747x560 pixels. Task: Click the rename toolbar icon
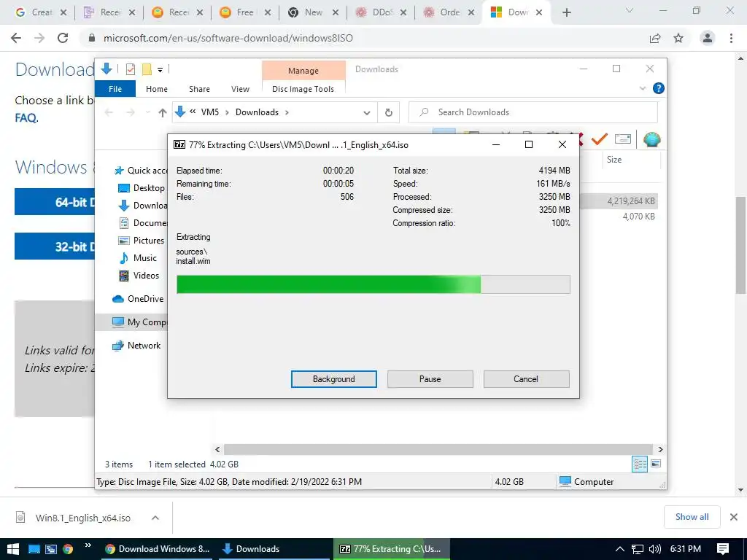pyautogui.click(x=623, y=139)
